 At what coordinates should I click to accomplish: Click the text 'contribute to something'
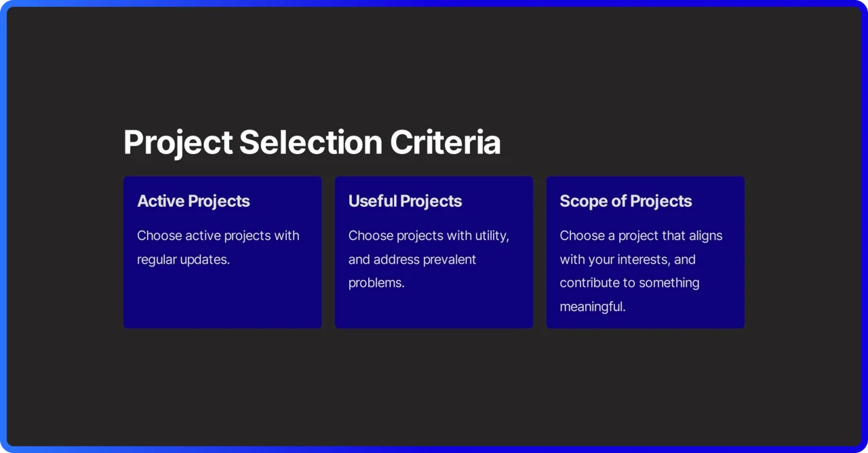(x=629, y=283)
